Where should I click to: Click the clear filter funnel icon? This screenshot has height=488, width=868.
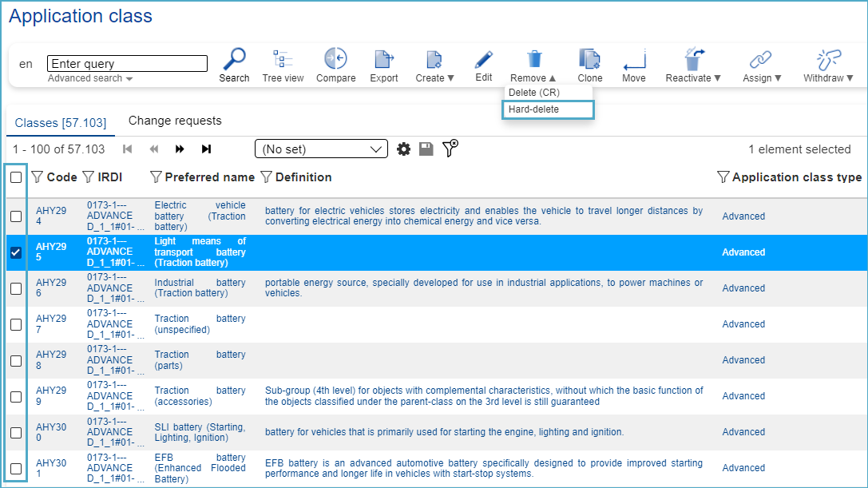(450, 149)
